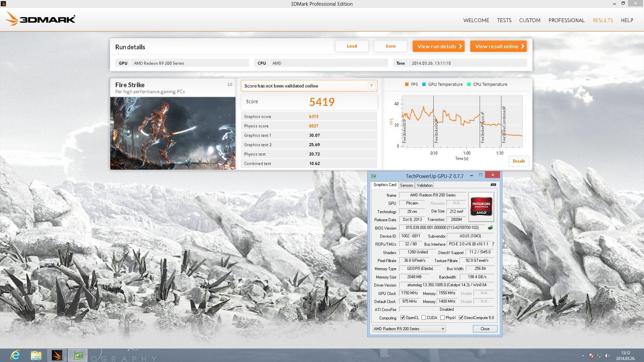Image resolution: width=644 pixels, height=362 pixels.
Task: Click the Graphics test 1 value 30.07
Action: coord(314,135)
